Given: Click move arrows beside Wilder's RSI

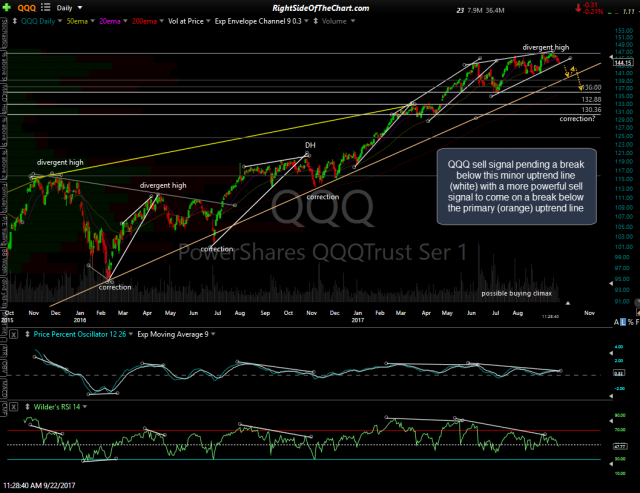Looking at the screenshot, I should click(27, 407).
